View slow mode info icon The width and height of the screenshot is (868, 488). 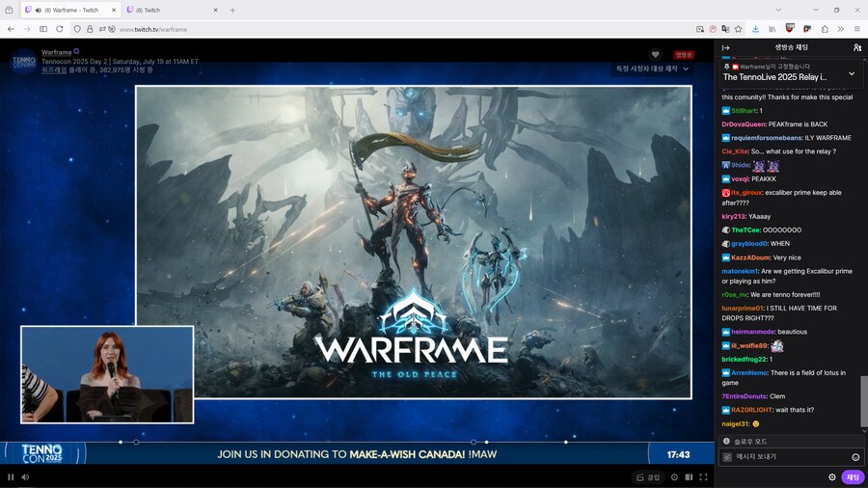[726, 441]
